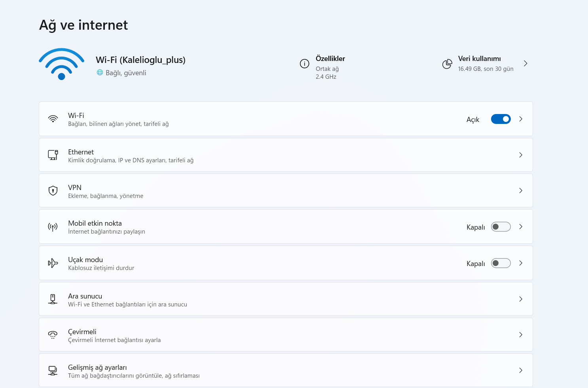The image size is (588, 388).
Task: Turn on the Uçak modu toggle
Action: click(501, 263)
